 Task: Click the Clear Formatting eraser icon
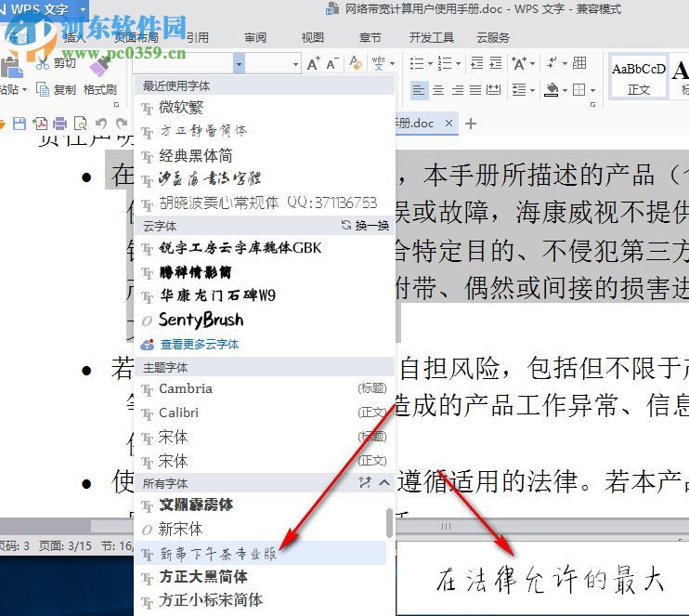(x=355, y=63)
